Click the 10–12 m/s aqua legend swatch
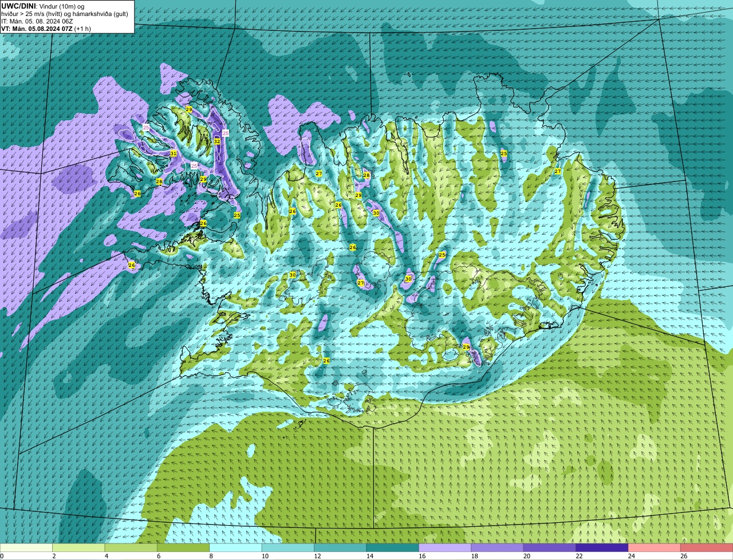This screenshot has height=560, width=733. pyautogui.click(x=289, y=547)
